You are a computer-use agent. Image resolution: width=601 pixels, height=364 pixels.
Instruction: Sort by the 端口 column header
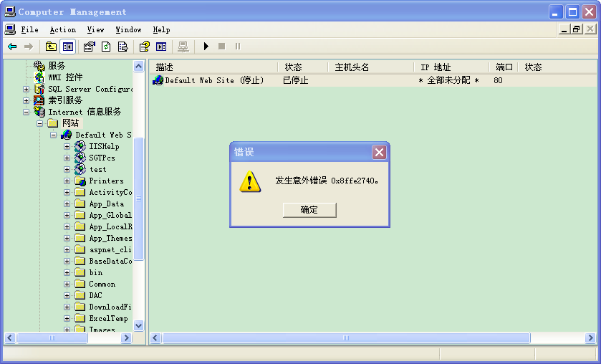(x=504, y=67)
